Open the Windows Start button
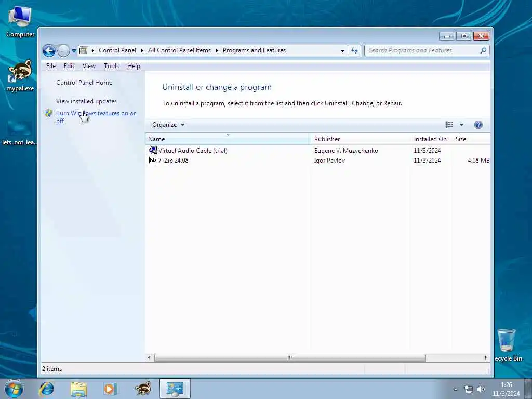This screenshot has width=532, height=399. [14, 389]
